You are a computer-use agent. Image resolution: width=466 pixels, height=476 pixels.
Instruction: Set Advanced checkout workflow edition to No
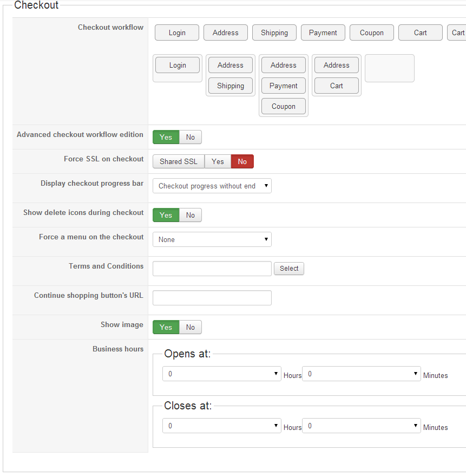coord(191,137)
